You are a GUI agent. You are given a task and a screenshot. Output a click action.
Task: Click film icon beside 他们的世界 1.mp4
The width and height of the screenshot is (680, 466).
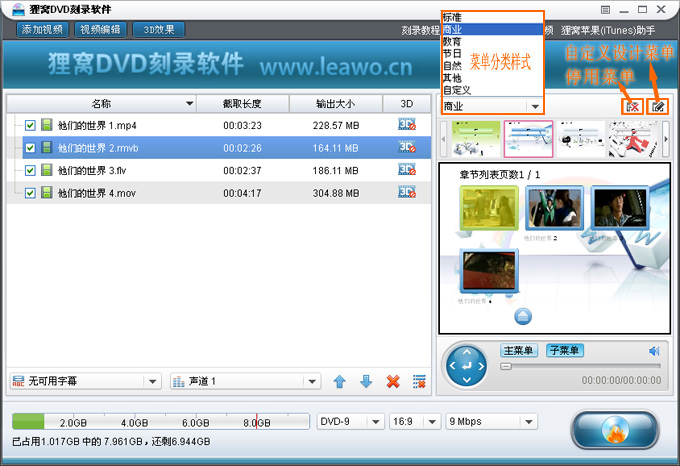click(47, 125)
